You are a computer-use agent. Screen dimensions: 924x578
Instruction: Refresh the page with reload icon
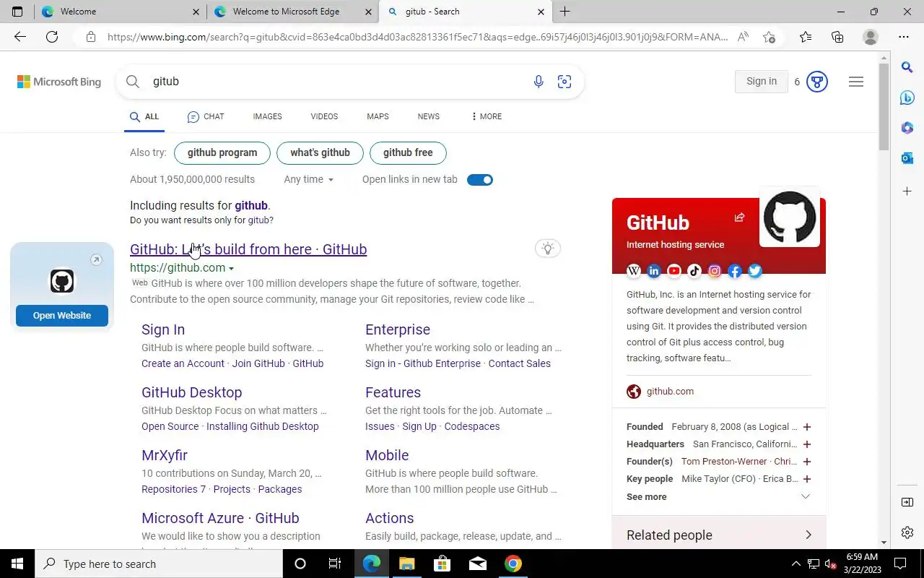(52, 37)
